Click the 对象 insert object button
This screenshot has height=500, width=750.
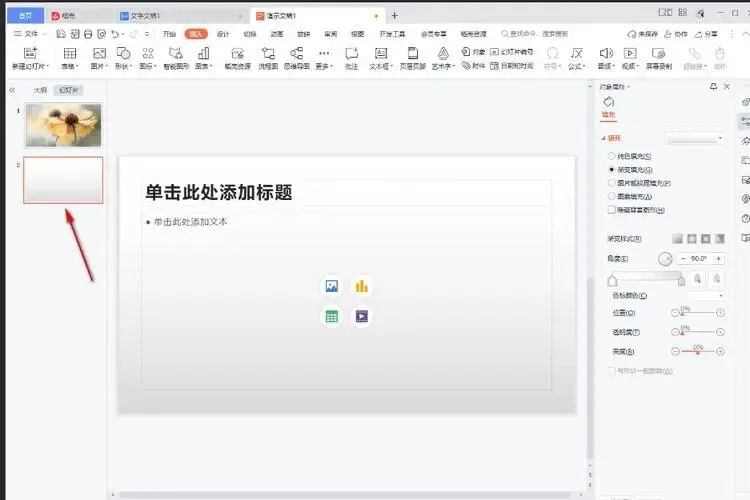474,51
